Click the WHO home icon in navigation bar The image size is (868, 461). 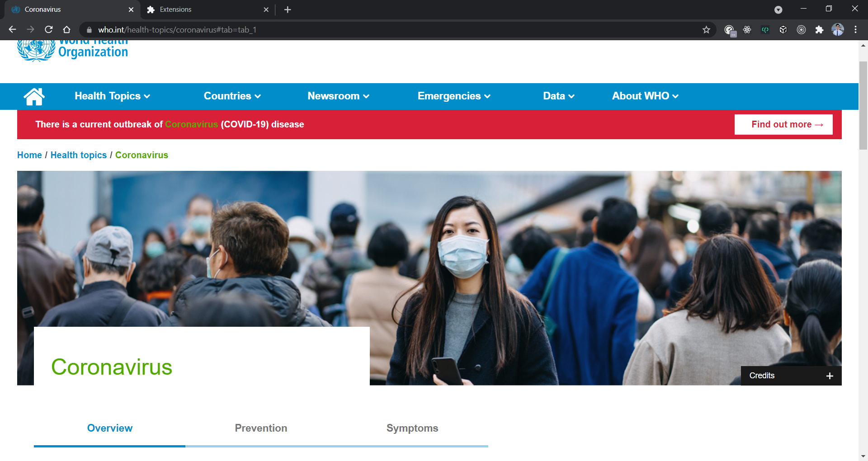[34, 96]
